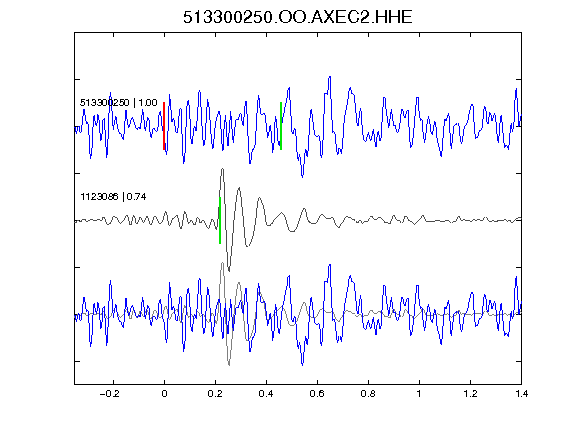Image resolution: width=576 pixels, height=432 pixels.
Task: Click the x-axis tick label 1.2
Action: click(x=470, y=394)
